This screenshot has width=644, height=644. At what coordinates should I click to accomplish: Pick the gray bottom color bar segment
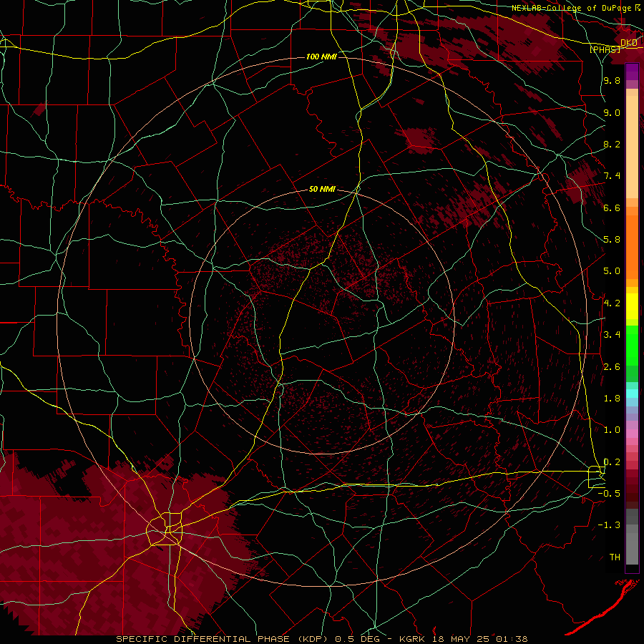632,545
